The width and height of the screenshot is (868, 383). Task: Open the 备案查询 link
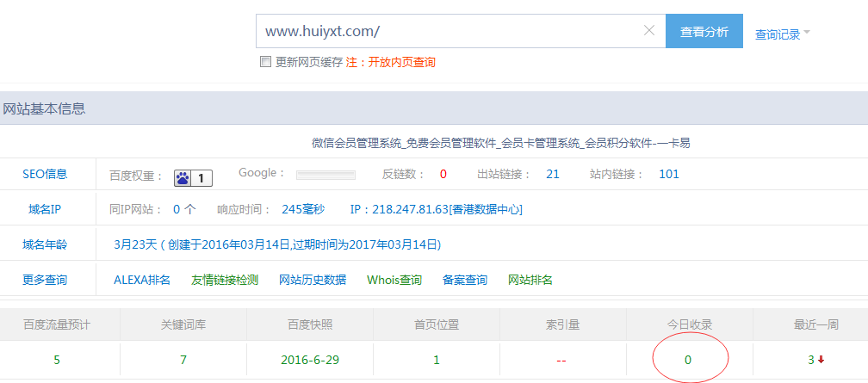465,280
